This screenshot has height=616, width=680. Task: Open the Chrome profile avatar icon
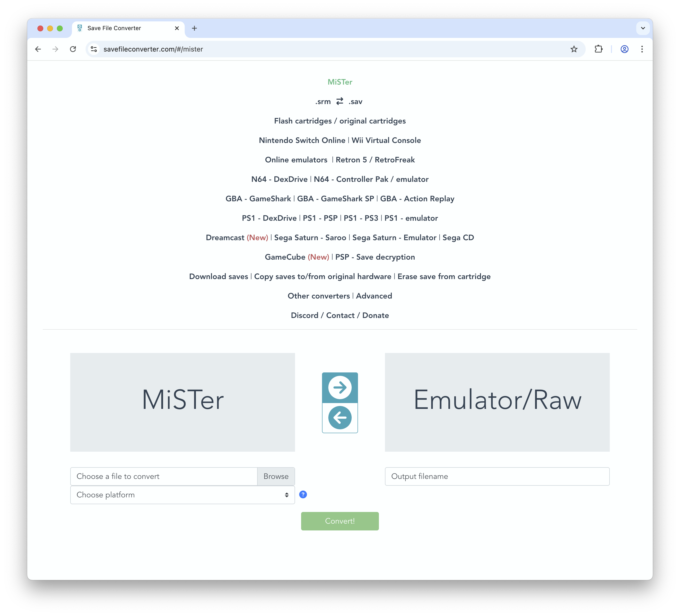click(x=624, y=49)
